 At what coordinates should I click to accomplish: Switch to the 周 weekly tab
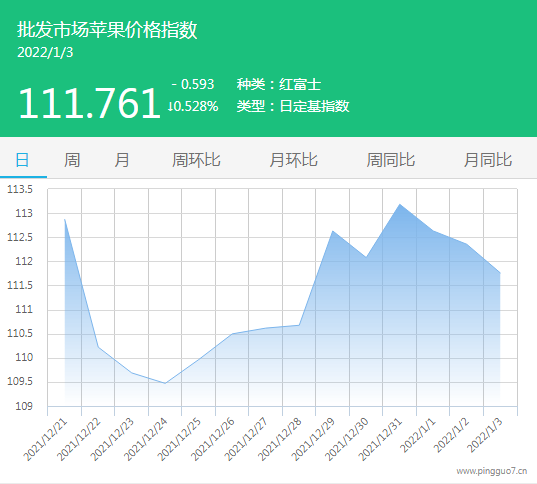click(72, 160)
